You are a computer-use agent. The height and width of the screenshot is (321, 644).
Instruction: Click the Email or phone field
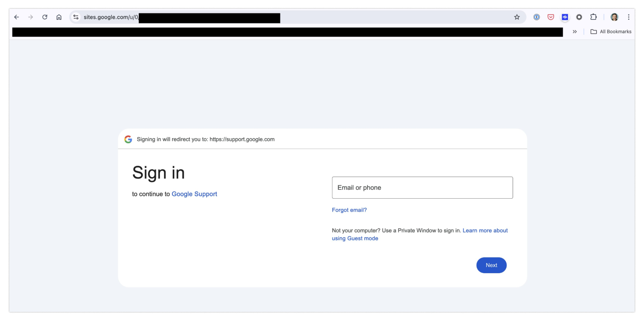(x=422, y=188)
